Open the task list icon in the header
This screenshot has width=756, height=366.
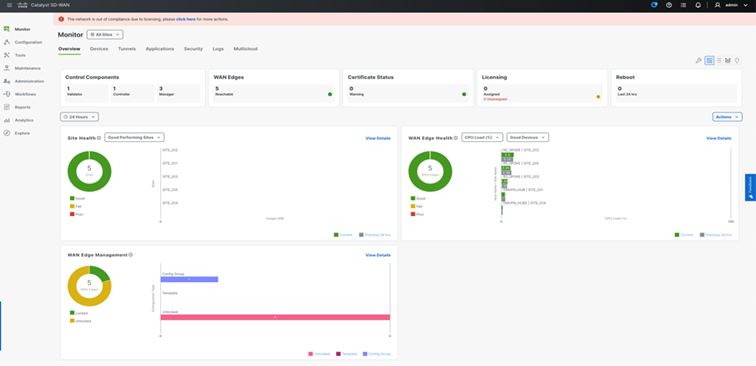683,5
